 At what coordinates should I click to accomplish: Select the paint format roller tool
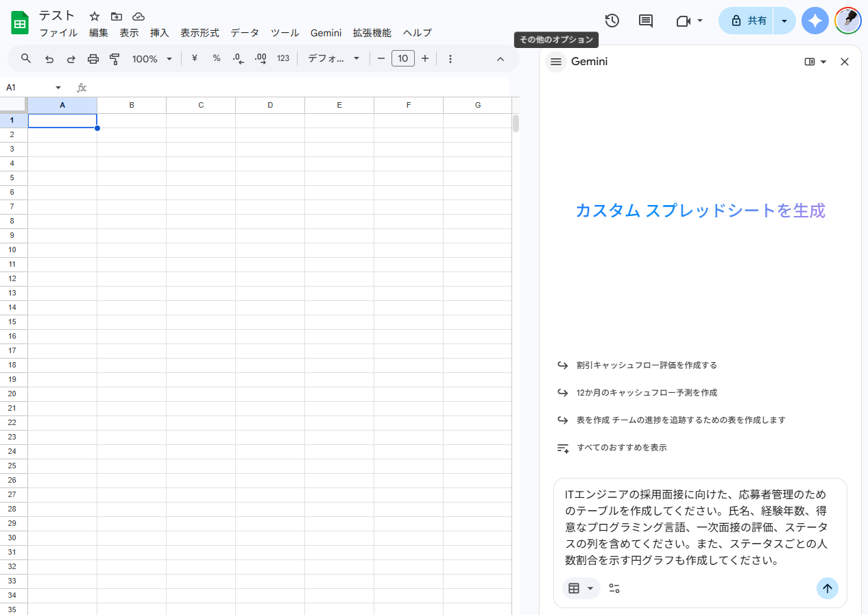(114, 59)
